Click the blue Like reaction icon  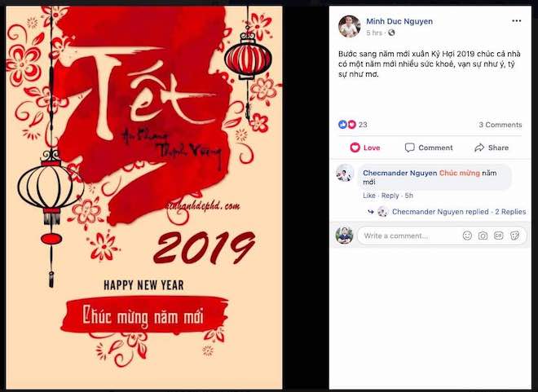point(342,125)
